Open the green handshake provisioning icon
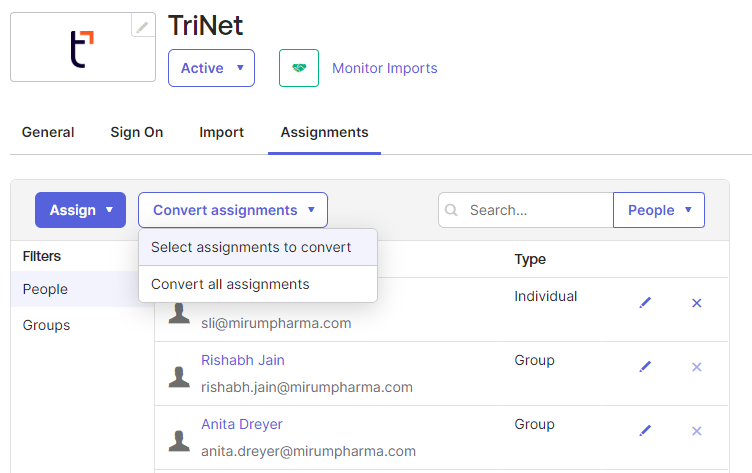The height and width of the screenshot is (473, 752). click(299, 68)
